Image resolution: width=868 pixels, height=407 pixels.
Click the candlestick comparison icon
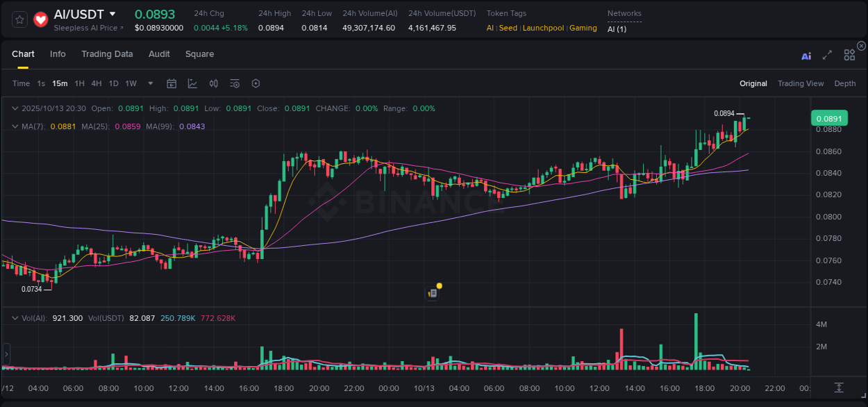[x=213, y=83]
